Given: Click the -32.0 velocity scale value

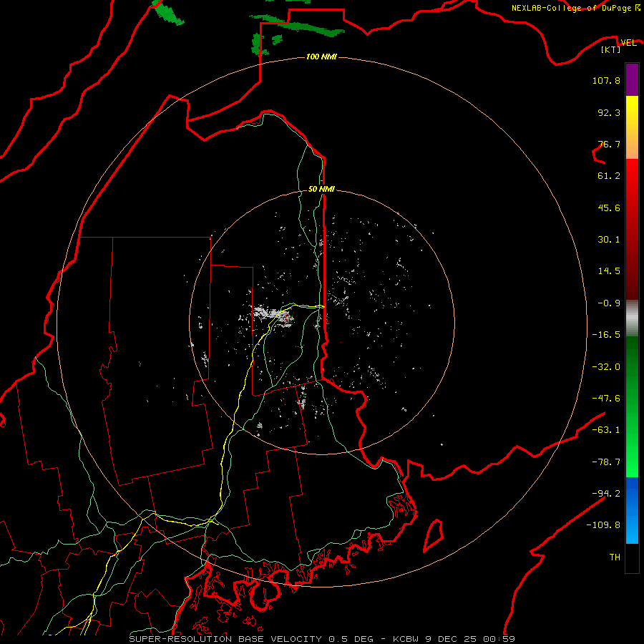Looking at the screenshot, I should [606, 367].
